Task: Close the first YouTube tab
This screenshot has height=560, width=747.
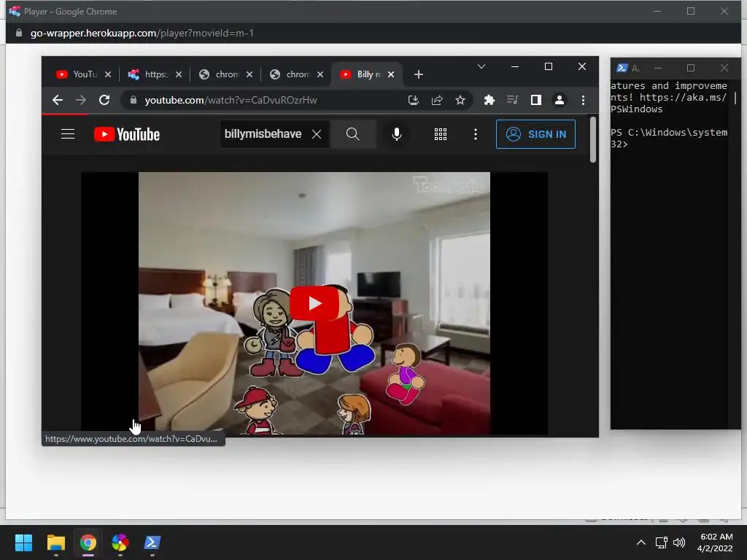Action: (x=108, y=74)
